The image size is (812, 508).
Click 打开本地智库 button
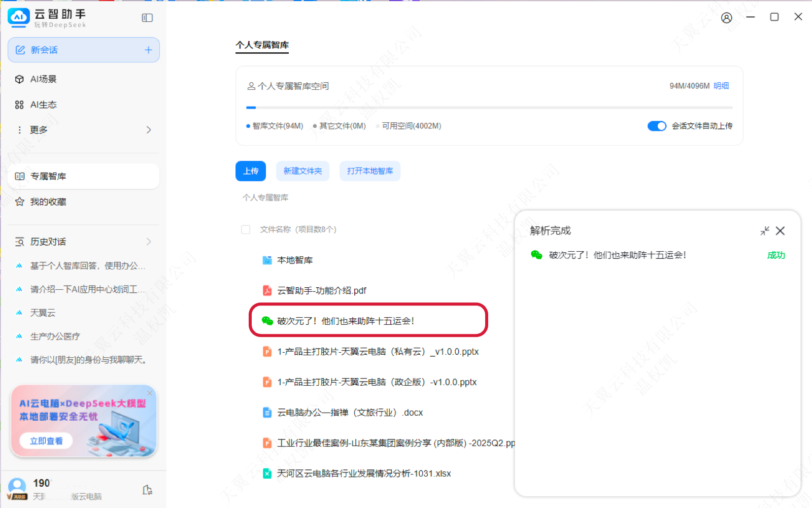pyautogui.click(x=370, y=171)
